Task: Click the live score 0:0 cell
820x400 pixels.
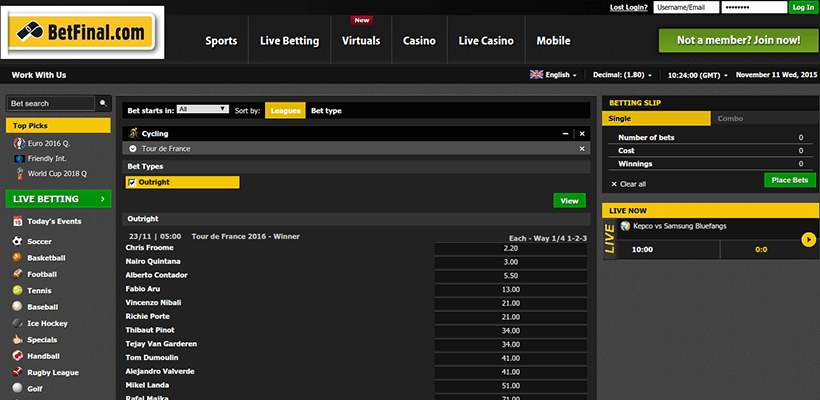Action: [761, 249]
